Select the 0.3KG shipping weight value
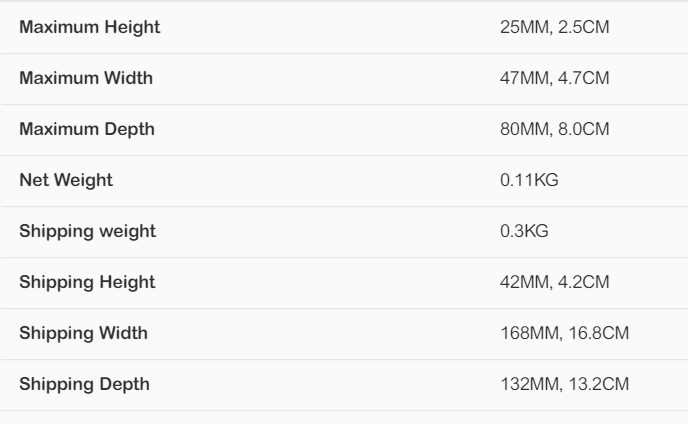This screenshot has height=424, width=688. click(524, 231)
